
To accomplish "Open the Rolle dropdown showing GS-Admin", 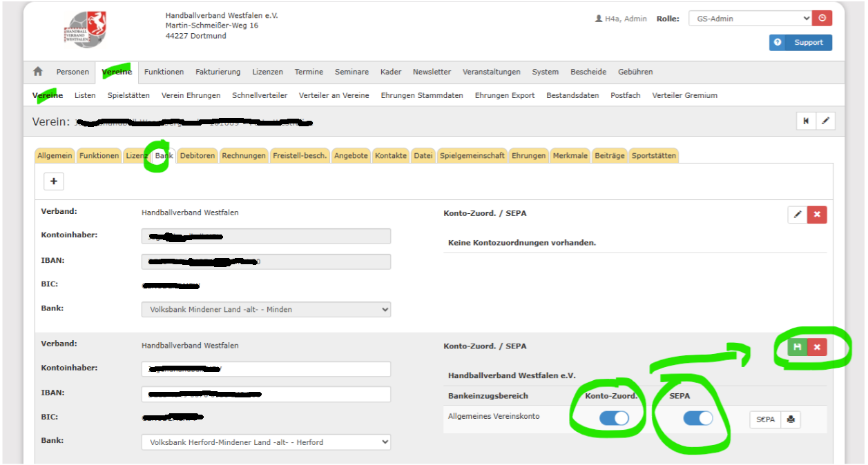I will 750,19.
